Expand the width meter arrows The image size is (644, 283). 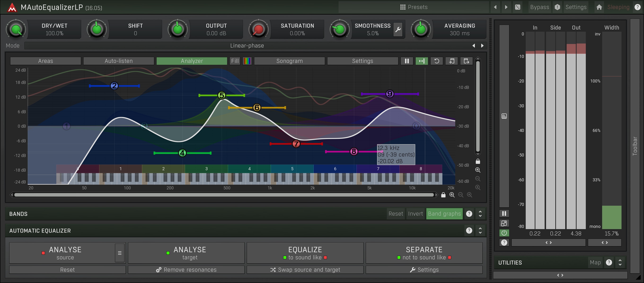tap(604, 243)
